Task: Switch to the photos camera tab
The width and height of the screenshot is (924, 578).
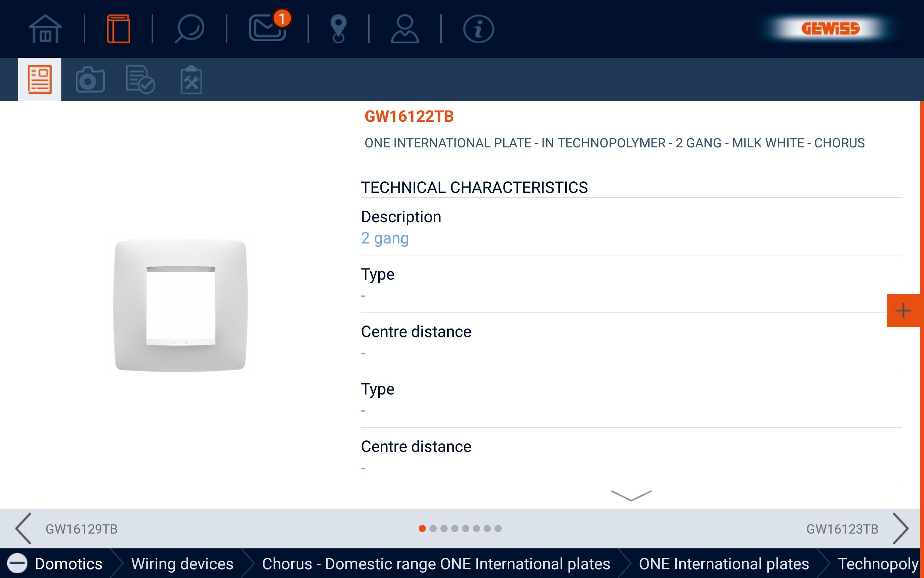Action: pos(90,79)
